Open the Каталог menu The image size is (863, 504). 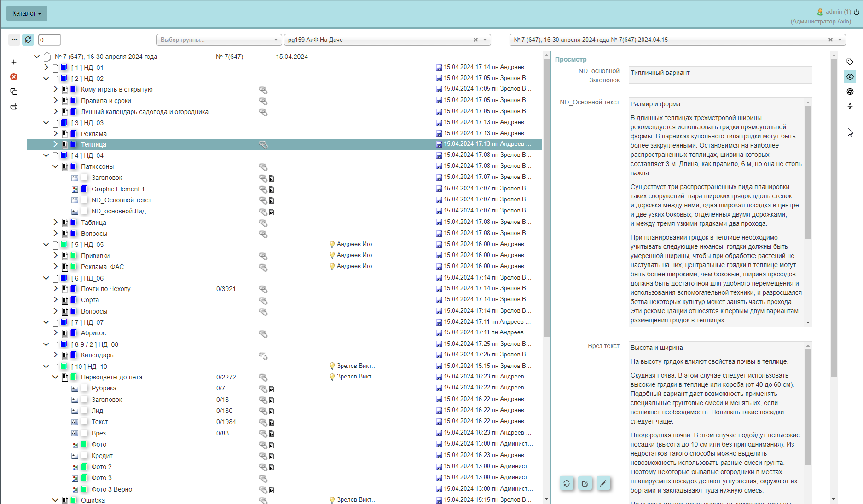point(27,13)
